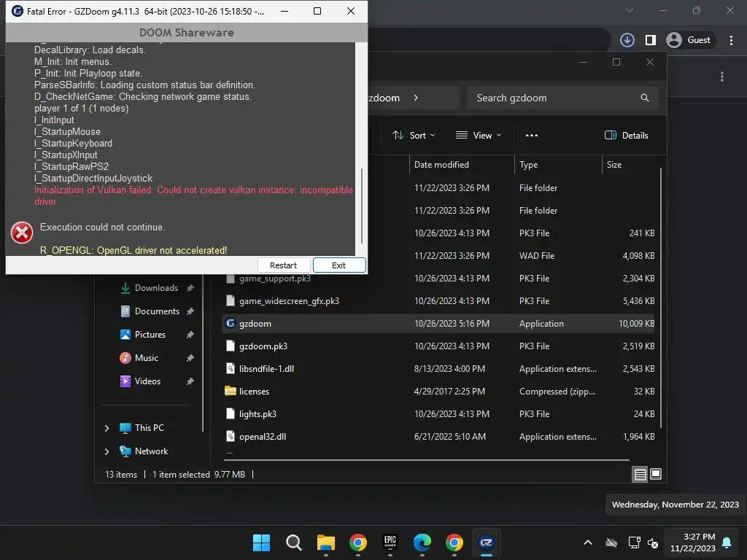Click the Chrome downloads icon in the browser toolbar
Viewport: 747px width, 560px height.
coord(627,40)
